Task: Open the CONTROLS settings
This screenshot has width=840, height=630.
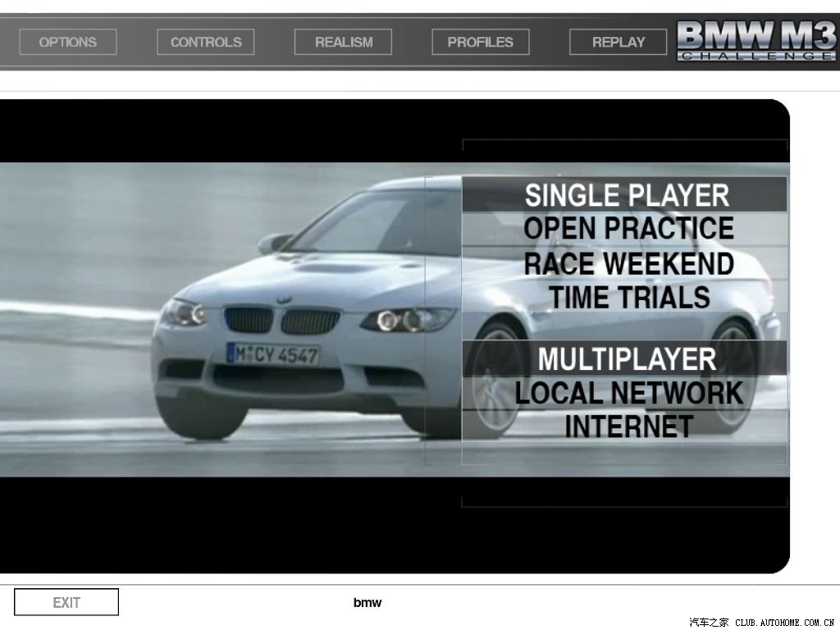Action: click(x=205, y=42)
